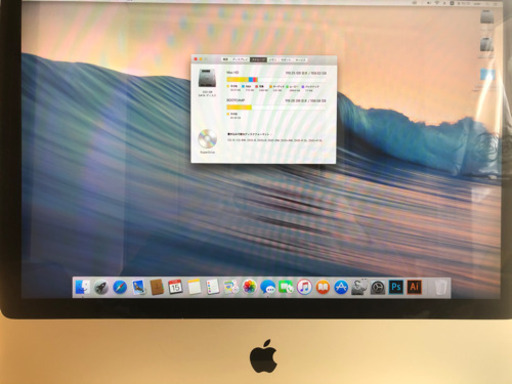Switch to Displays tab, second in row

click(240, 59)
